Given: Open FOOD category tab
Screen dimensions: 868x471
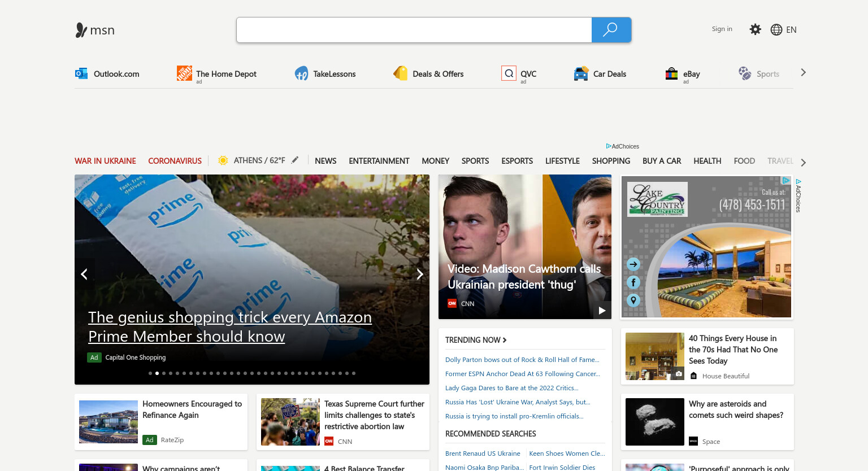Looking at the screenshot, I should tap(744, 161).
